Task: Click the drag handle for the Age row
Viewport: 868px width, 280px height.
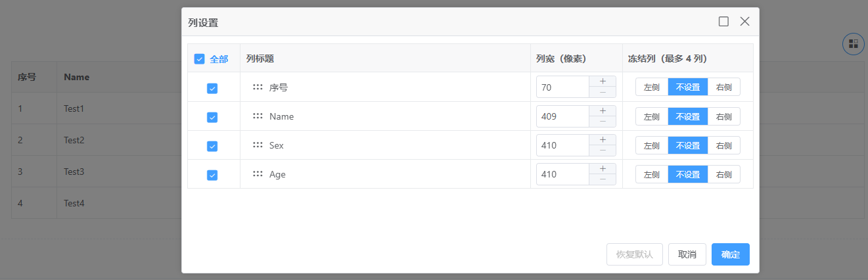Action: point(258,174)
